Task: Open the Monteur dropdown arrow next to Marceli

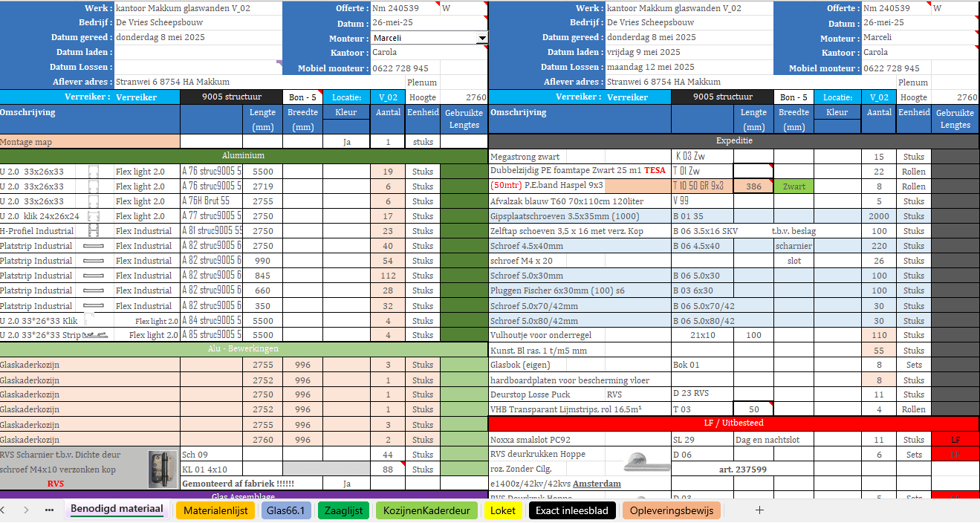Action: click(x=481, y=38)
